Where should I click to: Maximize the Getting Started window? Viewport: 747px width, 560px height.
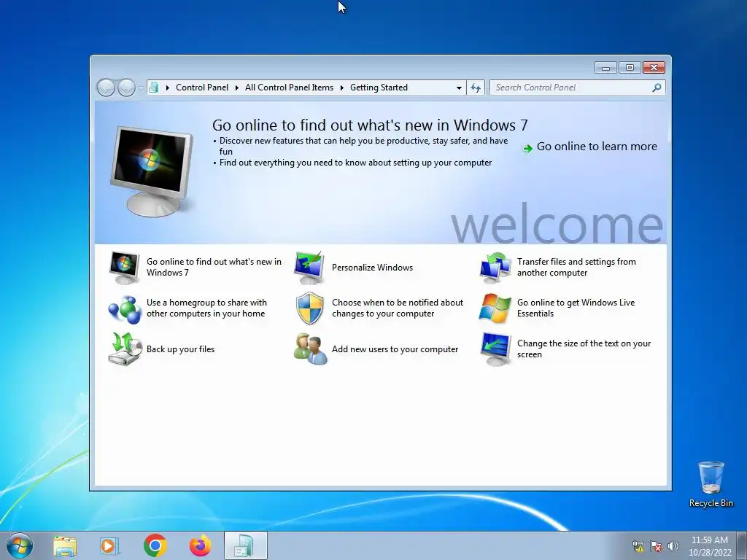[x=630, y=68]
